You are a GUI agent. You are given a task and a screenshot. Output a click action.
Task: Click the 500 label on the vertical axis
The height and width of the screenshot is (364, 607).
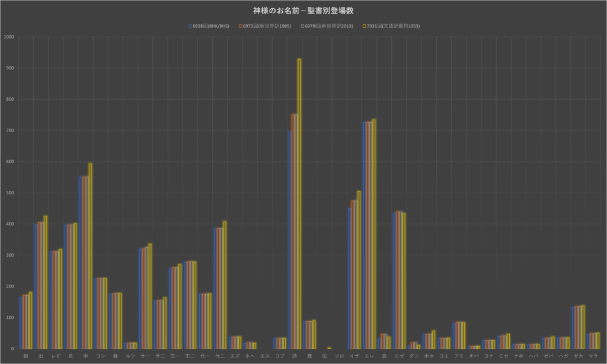(x=10, y=193)
